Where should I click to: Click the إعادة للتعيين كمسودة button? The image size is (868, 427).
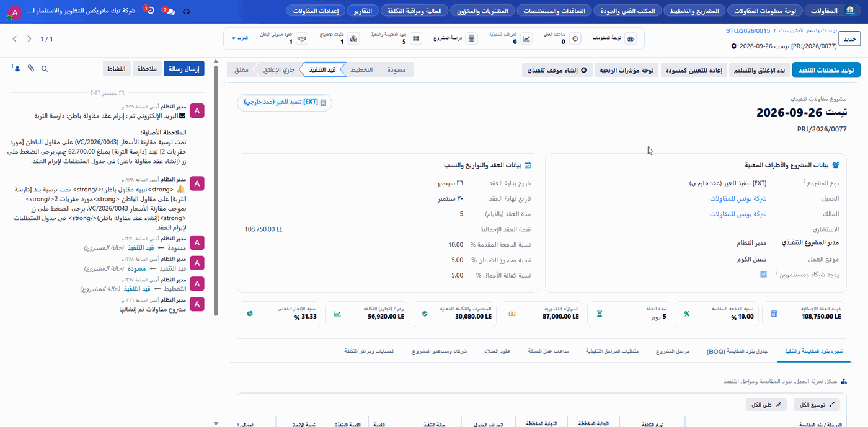[694, 70]
